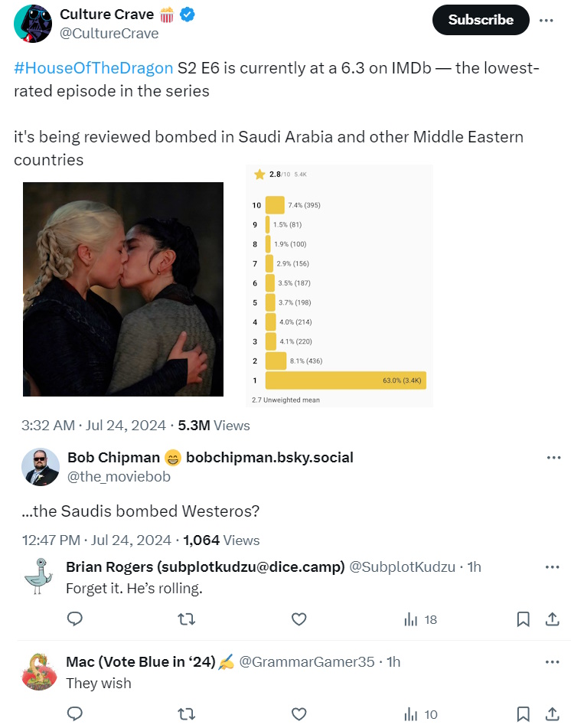This screenshot has height=728, width=571.
Task: Bookmark the "They wish" reply
Action: (x=524, y=714)
